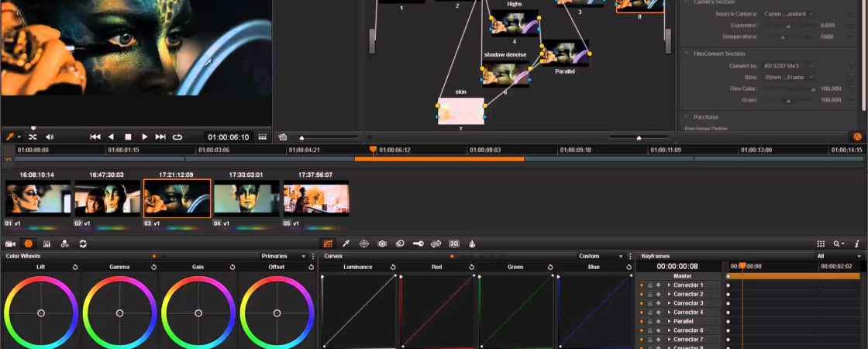The image size is (868, 349).
Task: Select the skin node in node graph
Action: click(x=461, y=111)
